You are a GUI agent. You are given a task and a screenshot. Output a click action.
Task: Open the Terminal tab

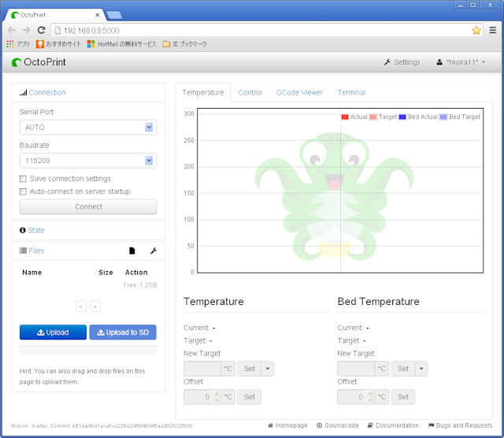pyautogui.click(x=352, y=93)
